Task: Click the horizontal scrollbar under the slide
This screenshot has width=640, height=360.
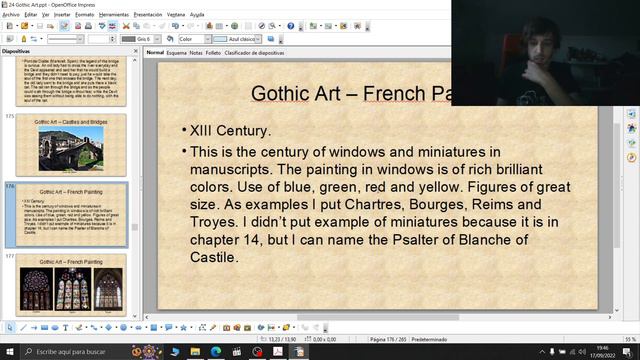Action: [x=378, y=317]
